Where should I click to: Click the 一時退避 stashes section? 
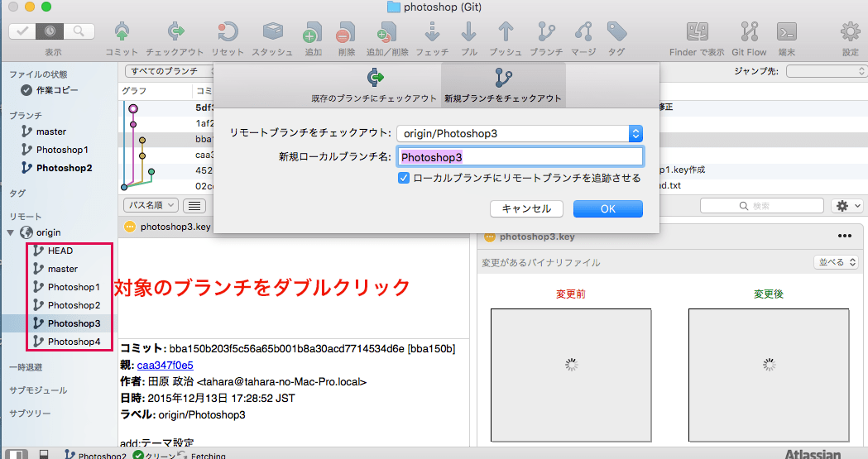[x=26, y=367]
